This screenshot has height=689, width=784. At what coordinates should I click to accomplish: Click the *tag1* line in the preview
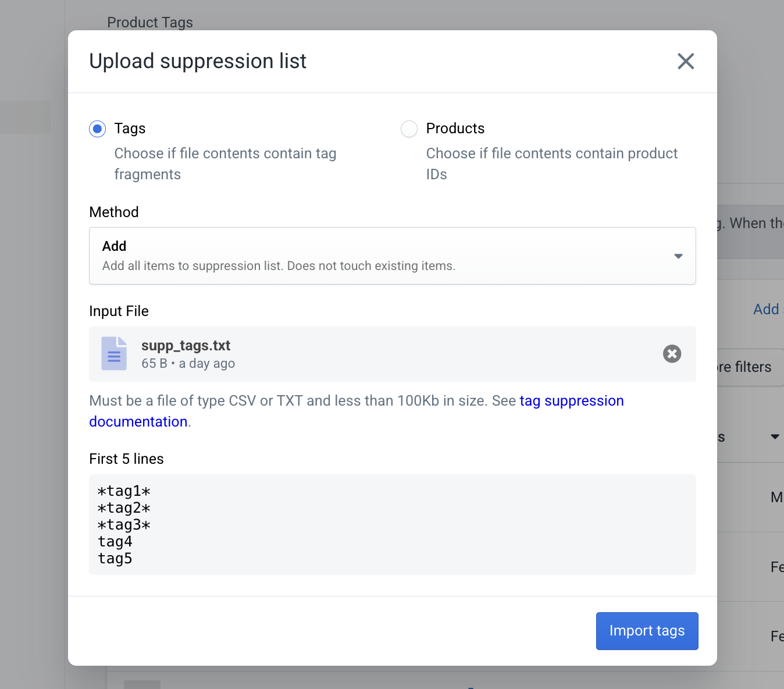tap(124, 491)
